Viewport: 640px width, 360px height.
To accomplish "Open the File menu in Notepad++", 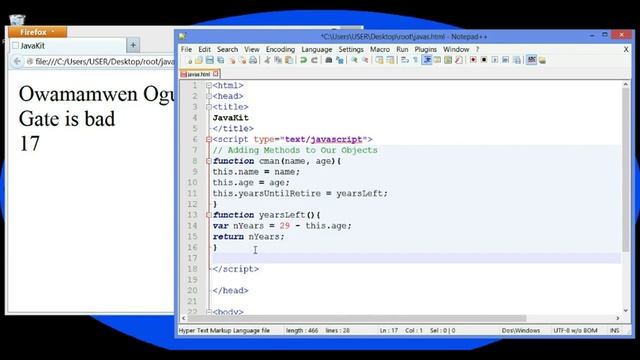I will point(187,49).
